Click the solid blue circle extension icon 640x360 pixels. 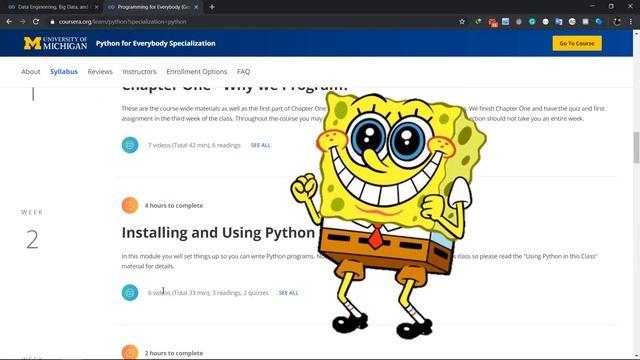(599, 22)
